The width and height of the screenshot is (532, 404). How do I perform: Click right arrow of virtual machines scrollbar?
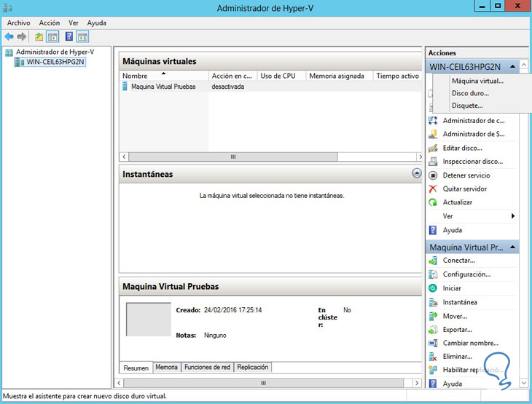tap(420, 157)
